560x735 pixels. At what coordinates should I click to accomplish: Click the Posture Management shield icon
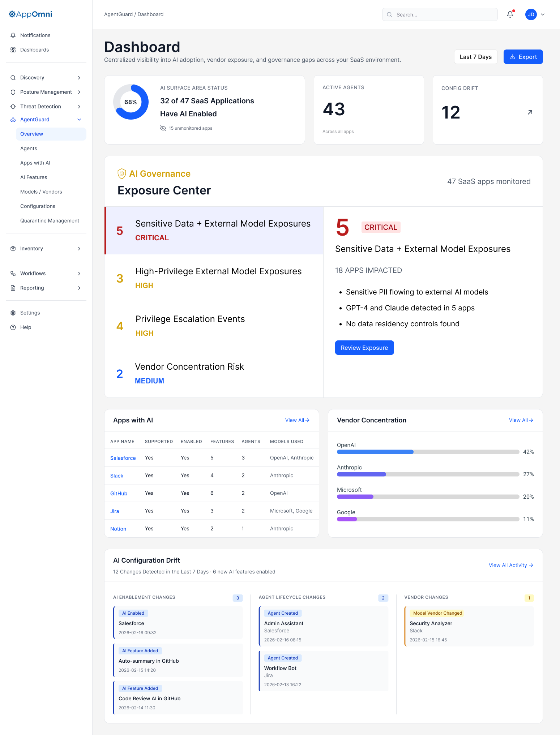click(x=13, y=92)
